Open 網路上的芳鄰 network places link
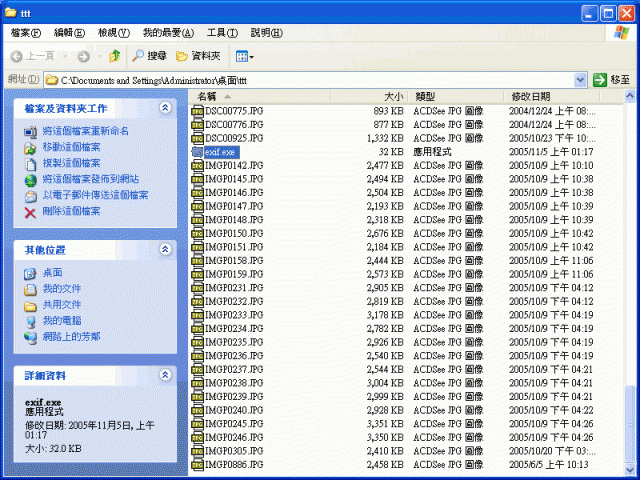This screenshot has height=480, width=640. [71, 336]
